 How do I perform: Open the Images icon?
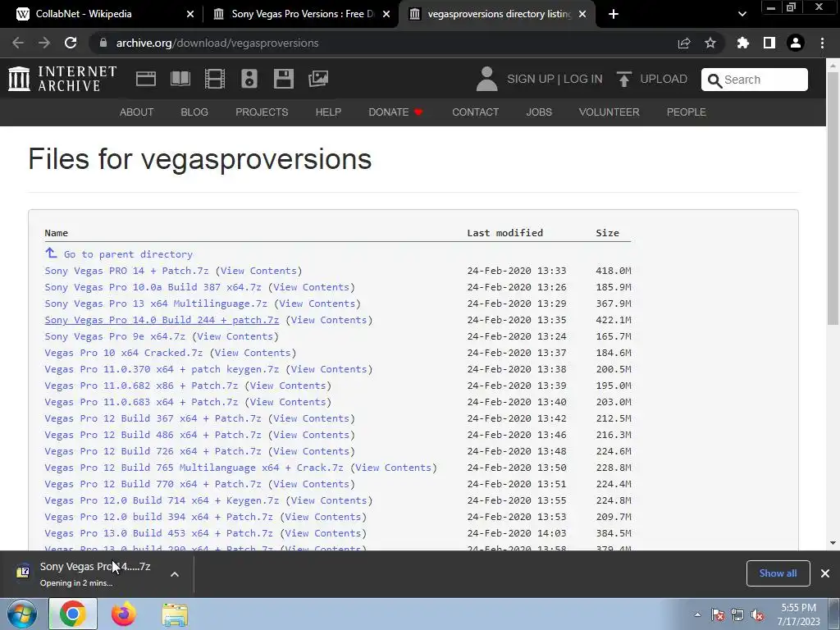(318, 79)
